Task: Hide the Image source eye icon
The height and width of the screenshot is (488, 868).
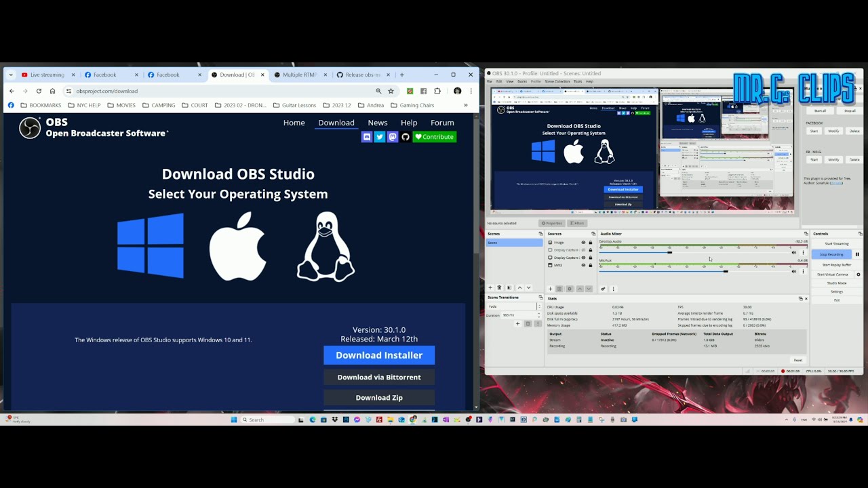Action: 583,243
